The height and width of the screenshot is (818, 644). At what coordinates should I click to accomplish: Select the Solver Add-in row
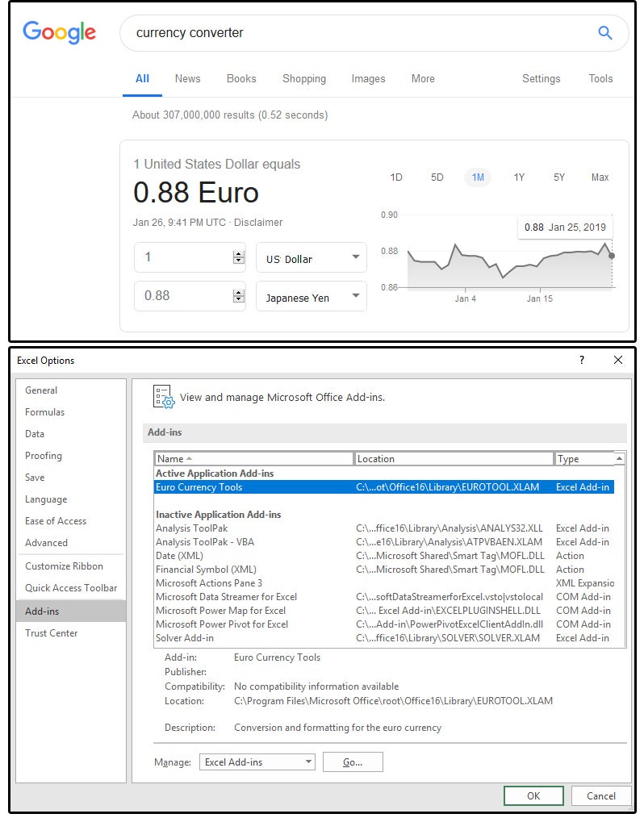click(x=384, y=638)
